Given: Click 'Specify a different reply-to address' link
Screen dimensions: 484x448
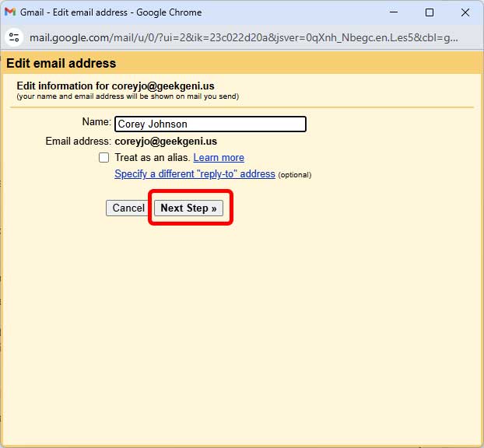Looking at the screenshot, I should (195, 174).
